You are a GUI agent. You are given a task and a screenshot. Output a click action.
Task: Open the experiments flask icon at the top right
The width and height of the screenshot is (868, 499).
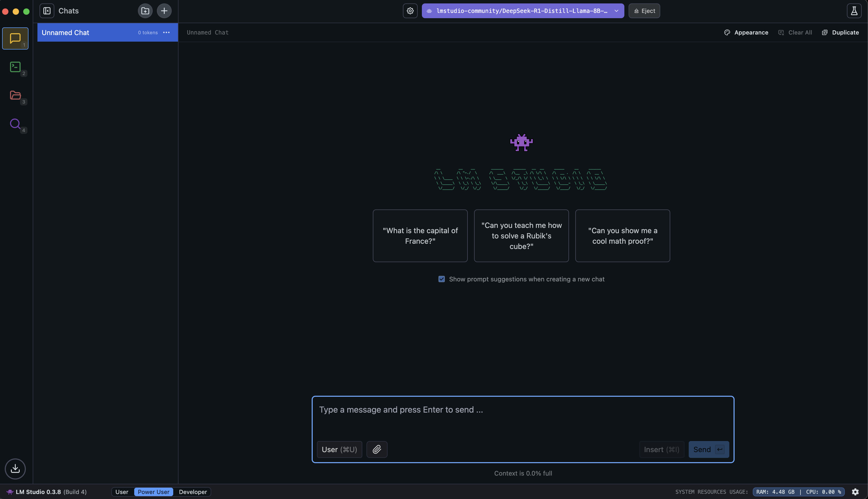pos(854,11)
